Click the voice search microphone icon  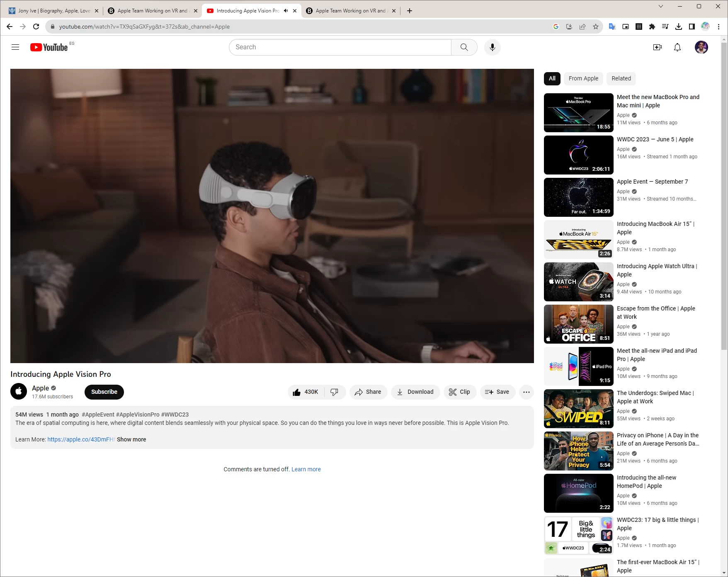tap(492, 47)
